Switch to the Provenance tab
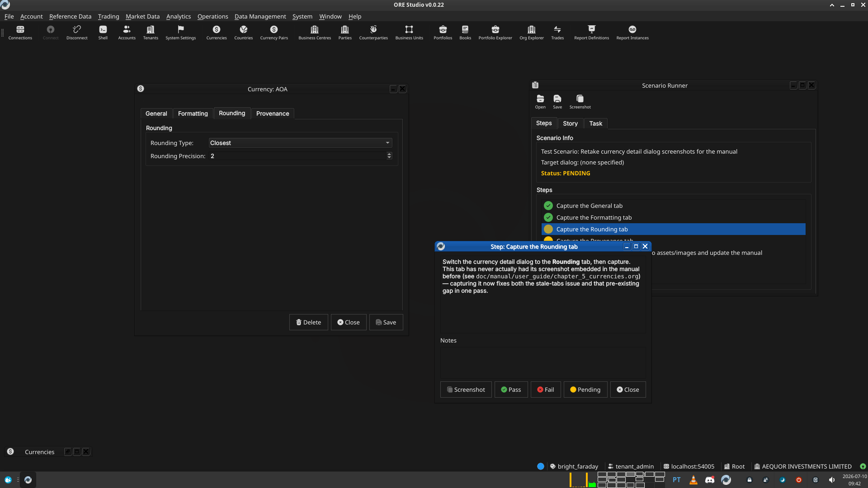868x488 pixels. point(273,113)
